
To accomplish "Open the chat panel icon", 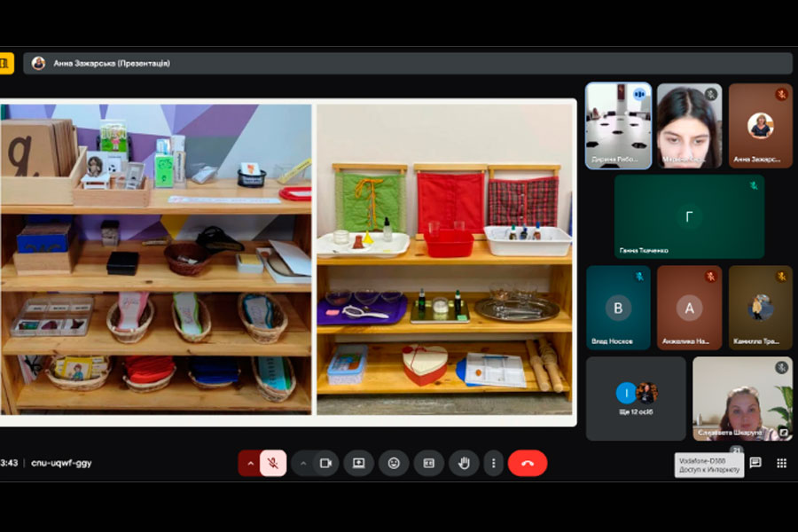I will tap(755, 463).
